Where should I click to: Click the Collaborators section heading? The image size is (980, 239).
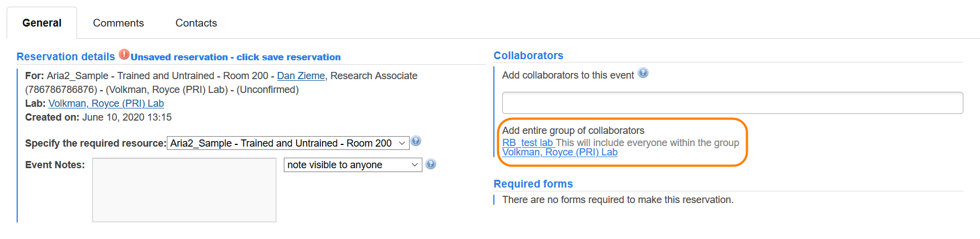528,56
